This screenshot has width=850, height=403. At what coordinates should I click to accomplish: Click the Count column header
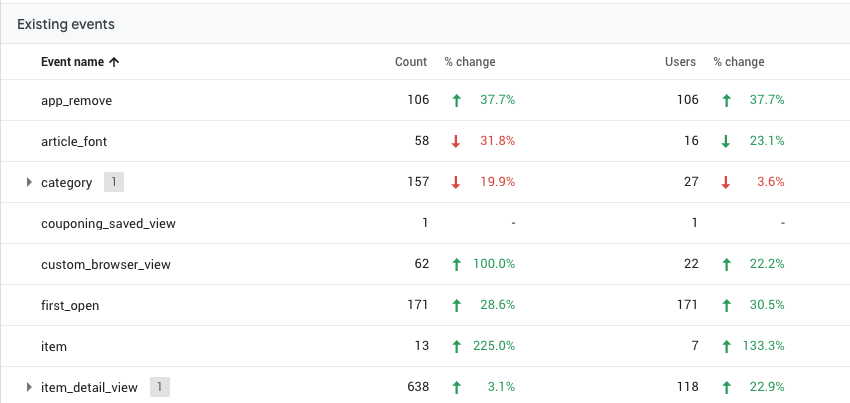click(411, 62)
